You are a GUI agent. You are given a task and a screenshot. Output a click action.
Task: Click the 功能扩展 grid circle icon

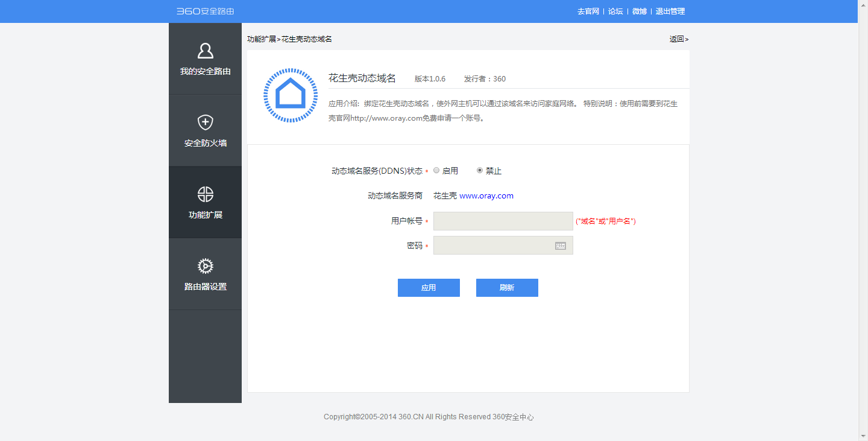tap(206, 194)
